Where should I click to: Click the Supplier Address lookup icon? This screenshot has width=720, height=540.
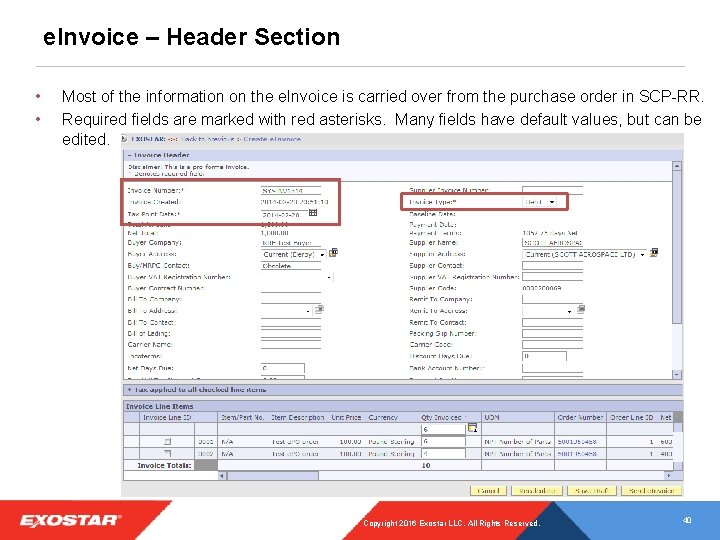(x=654, y=253)
